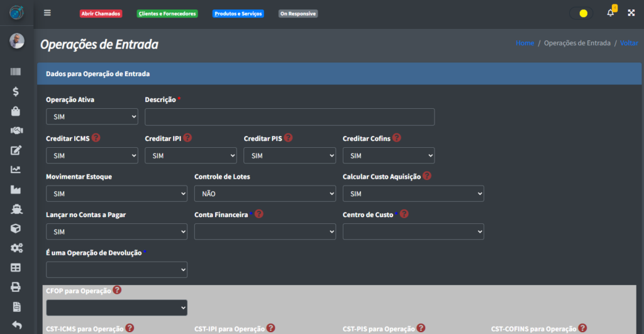The height and width of the screenshot is (334, 644).
Task: Click the fullscreen expand icon
Action: click(x=630, y=13)
